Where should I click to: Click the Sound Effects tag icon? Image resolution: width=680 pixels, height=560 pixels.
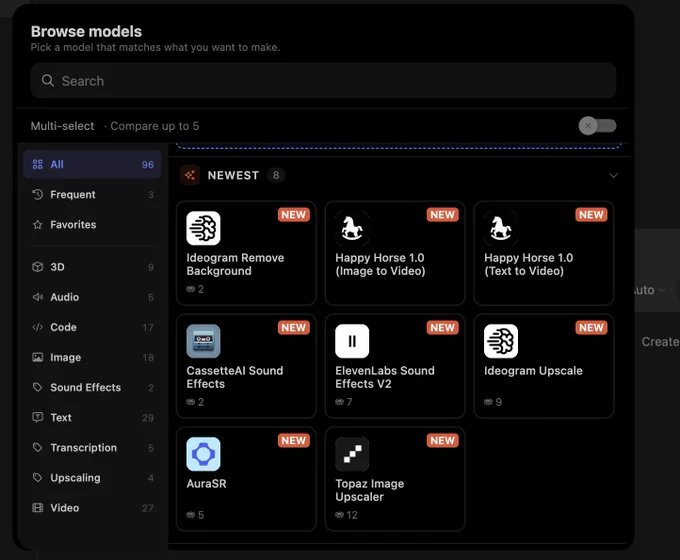pyautogui.click(x=38, y=387)
